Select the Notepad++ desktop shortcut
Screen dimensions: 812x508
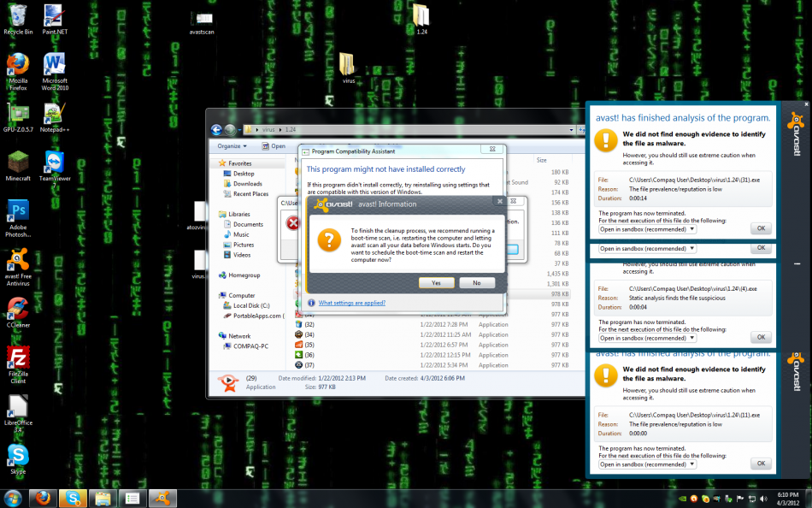tap(55, 118)
